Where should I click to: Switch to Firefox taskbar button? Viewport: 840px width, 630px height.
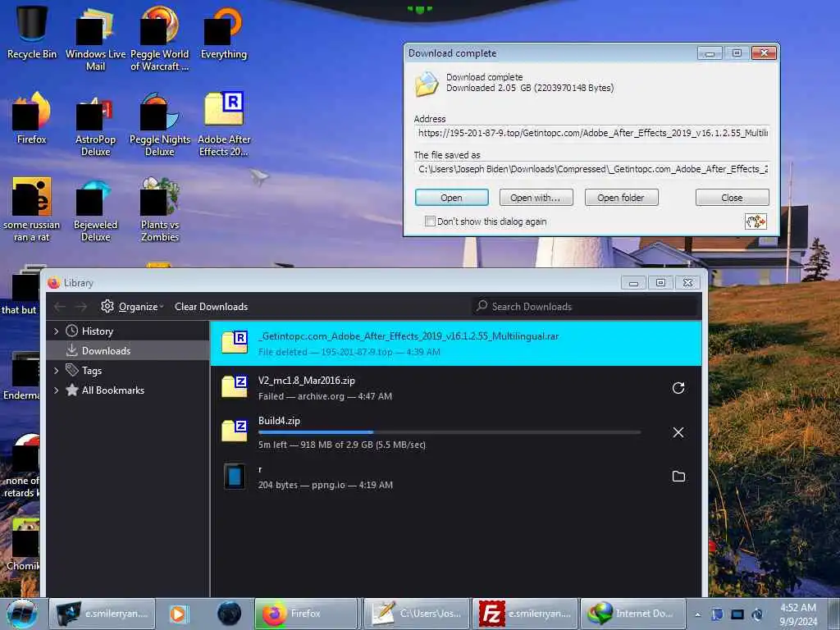(306, 614)
